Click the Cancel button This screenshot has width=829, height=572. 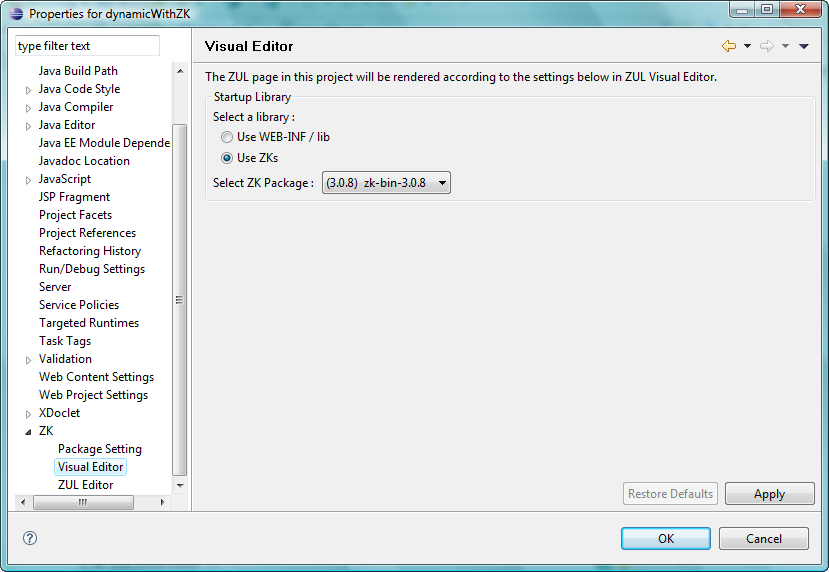pyautogui.click(x=764, y=538)
